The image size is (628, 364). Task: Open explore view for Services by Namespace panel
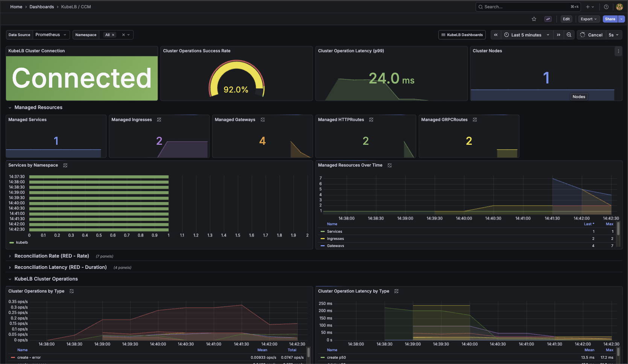click(x=65, y=165)
